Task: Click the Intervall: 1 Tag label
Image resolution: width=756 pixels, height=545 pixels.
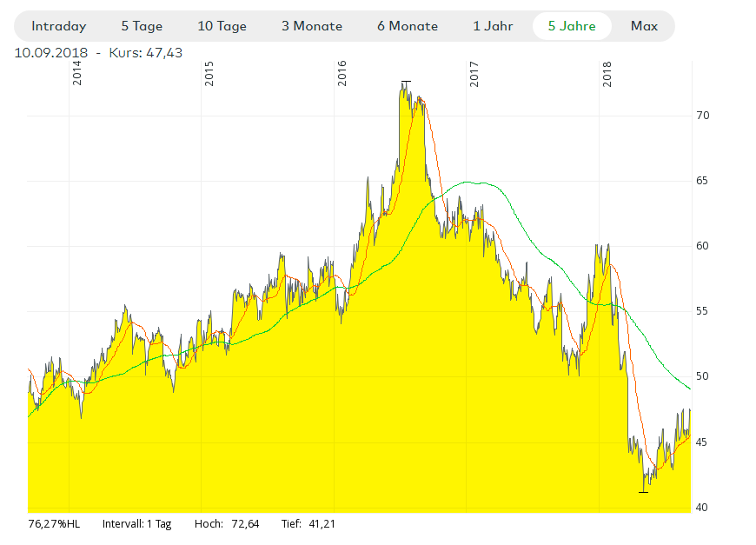Action: coord(137,524)
